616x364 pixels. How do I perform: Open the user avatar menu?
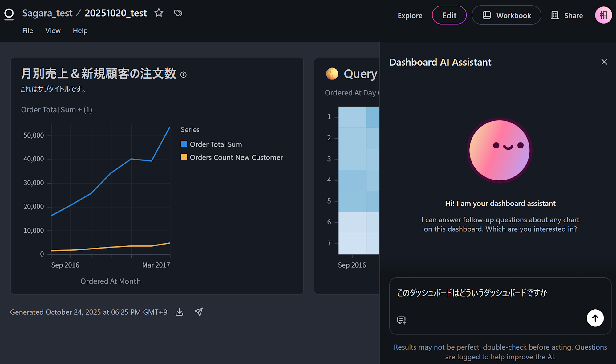point(603,15)
